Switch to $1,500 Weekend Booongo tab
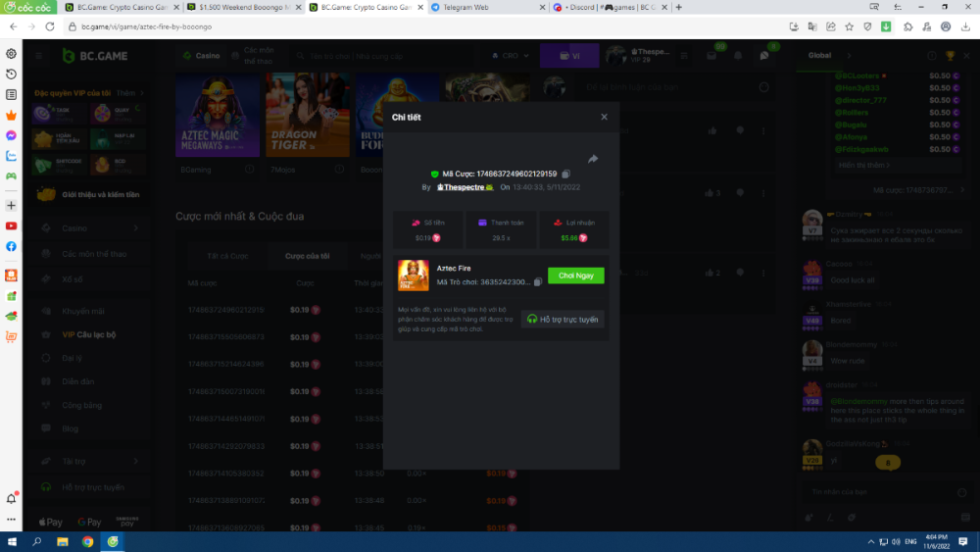This screenshot has height=552, width=980. click(x=240, y=7)
